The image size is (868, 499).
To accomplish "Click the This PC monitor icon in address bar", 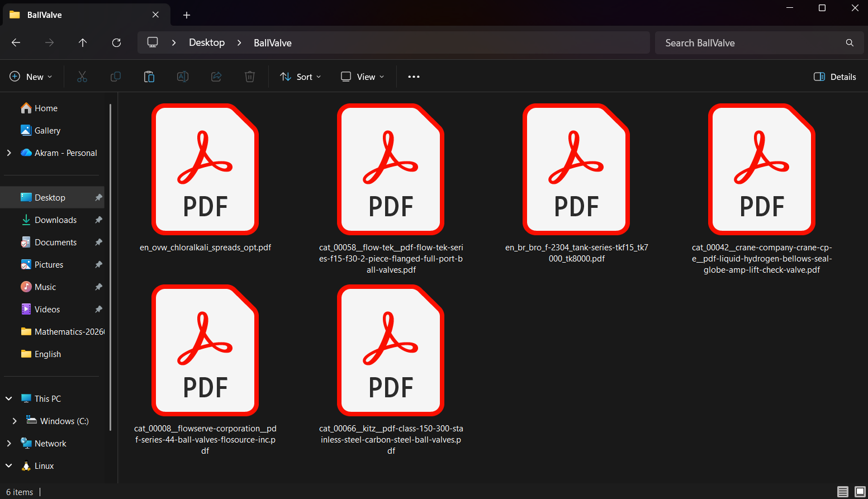I will pos(153,42).
